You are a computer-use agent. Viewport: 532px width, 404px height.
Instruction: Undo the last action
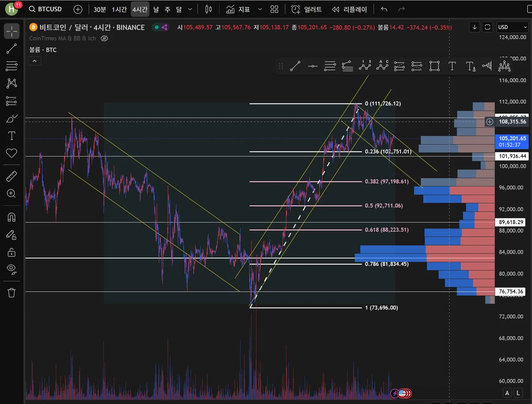pyautogui.click(x=384, y=9)
